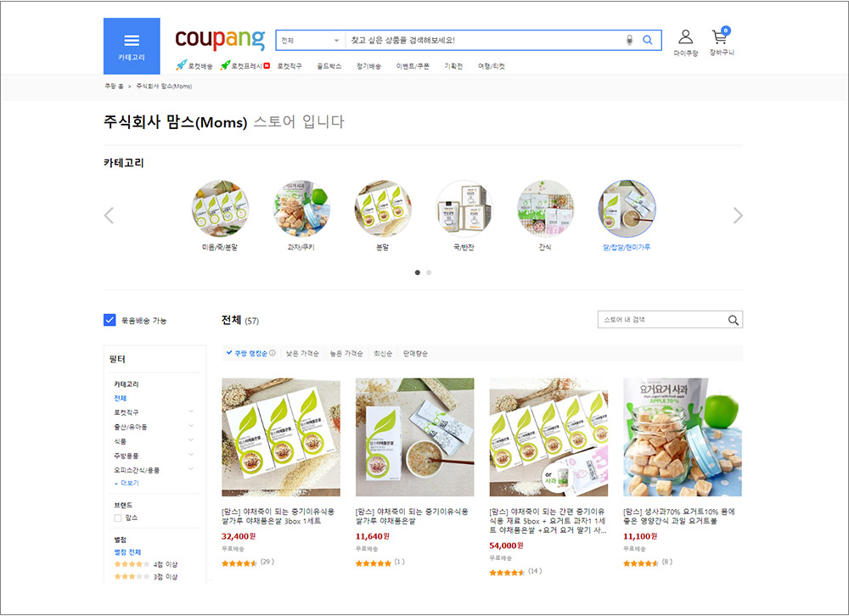The width and height of the screenshot is (849, 616).
Task: Open the 전체 search category dropdown
Action: [x=310, y=41]
